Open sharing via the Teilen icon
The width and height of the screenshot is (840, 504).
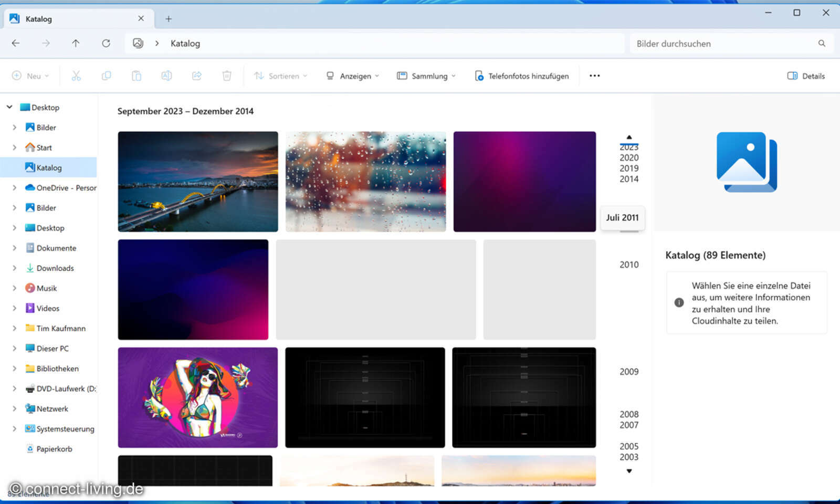(196, 75)
